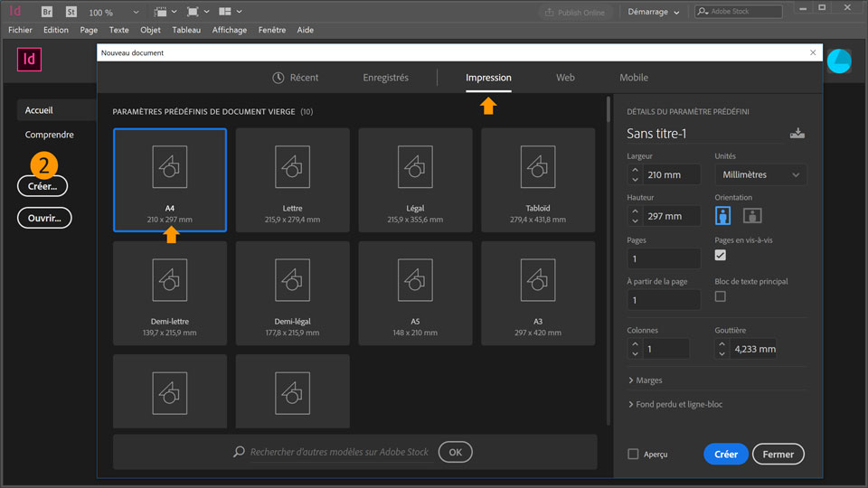Open the Fenêtre menu
Viewport: 868px width, 488px height.
pyautogui.click(x=272, y=30)
